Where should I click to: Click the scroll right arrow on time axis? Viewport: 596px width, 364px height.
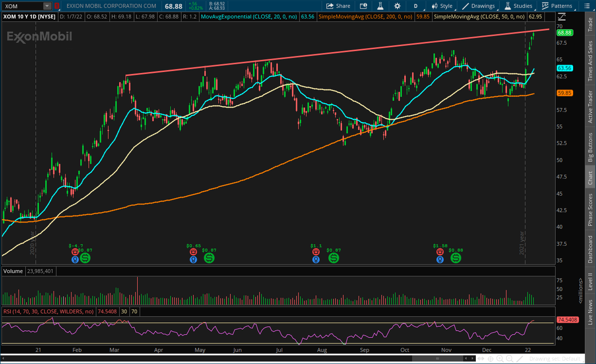pos(472,359)
